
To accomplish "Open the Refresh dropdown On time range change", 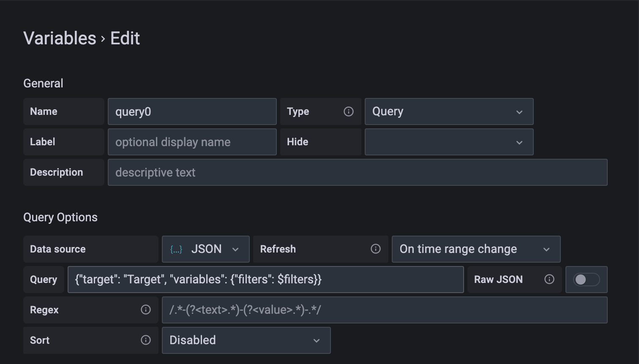I will click(x=476, y=249).
